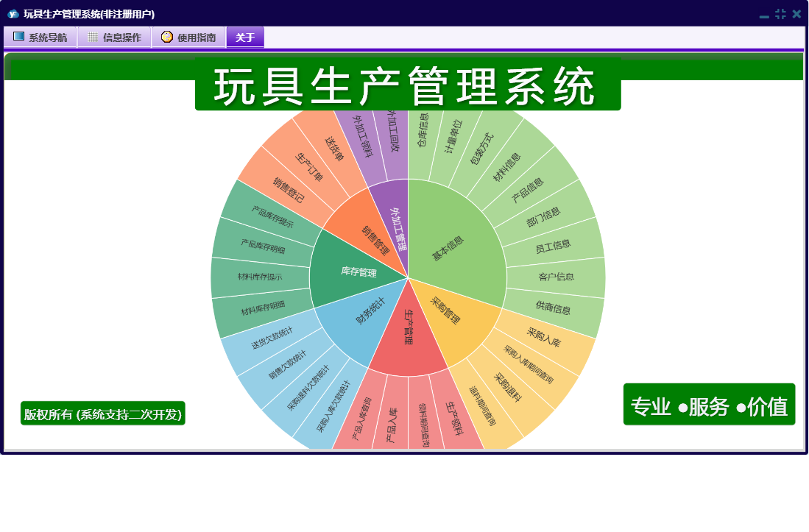Close the 玩具生产管理系统 window
Screen dimensions: 809x532
pyautogui.click(x=796, y=14)
